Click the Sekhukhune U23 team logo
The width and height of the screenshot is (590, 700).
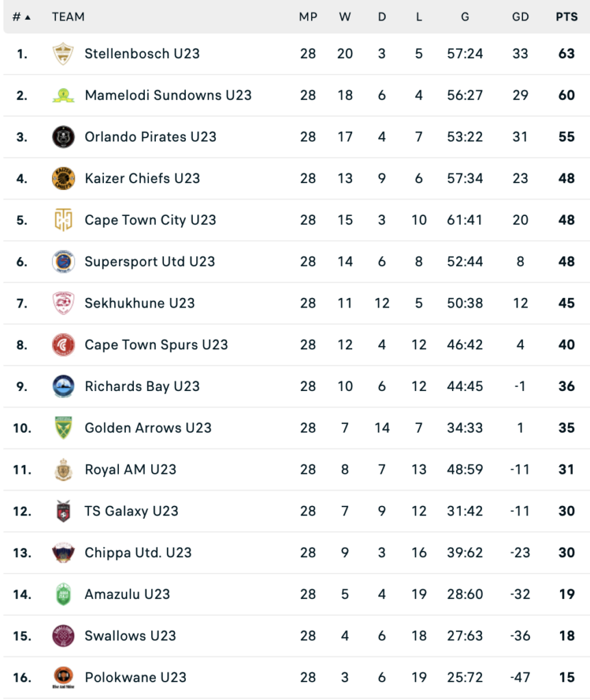pyautogui.click(x=63, y=303)
